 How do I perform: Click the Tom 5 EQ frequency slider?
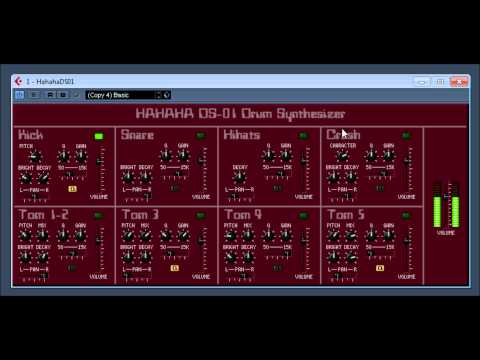tap(370, 254)
